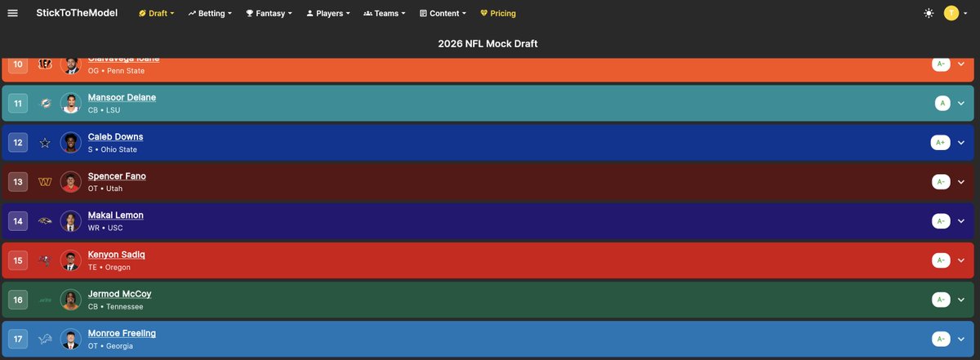Click the StickToTheModel site logo
The height and width of the screenshot is (360, 980).
(77, 13)
